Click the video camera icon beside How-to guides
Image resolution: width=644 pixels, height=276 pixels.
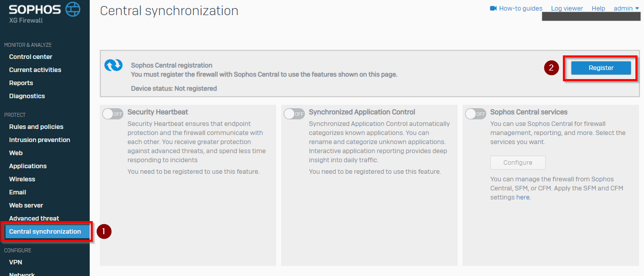493,9
